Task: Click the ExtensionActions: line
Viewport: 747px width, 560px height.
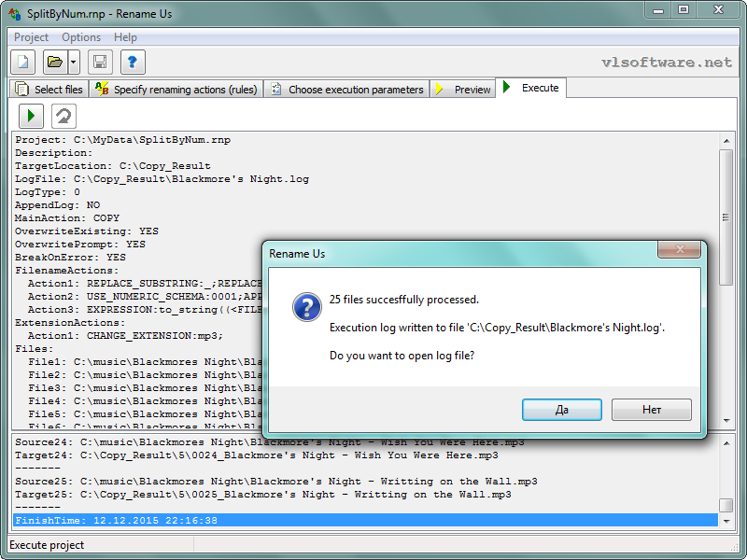Action: point(71,323)
